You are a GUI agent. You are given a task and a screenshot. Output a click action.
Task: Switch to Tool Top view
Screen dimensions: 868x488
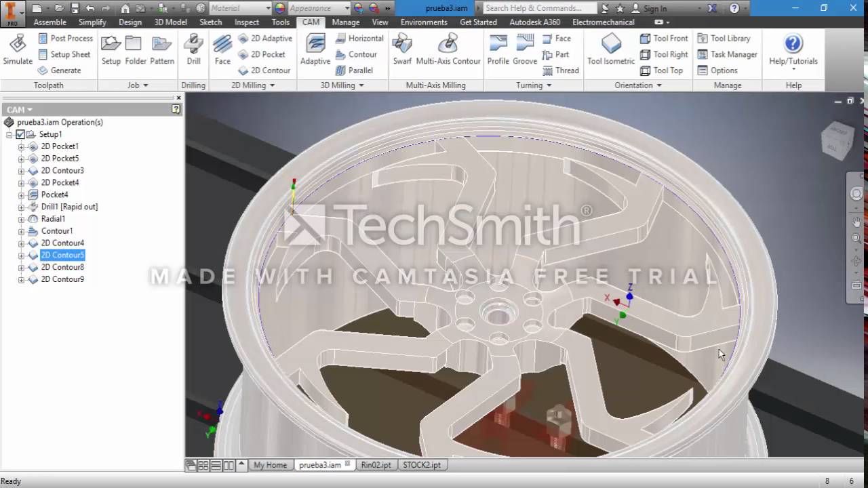(x=661, y=70)
